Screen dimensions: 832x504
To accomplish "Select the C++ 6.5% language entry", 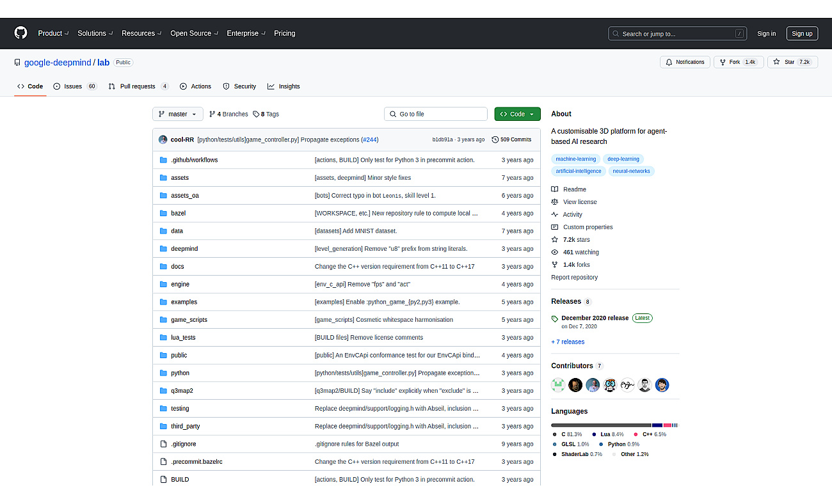I will (x=650, y=434).
